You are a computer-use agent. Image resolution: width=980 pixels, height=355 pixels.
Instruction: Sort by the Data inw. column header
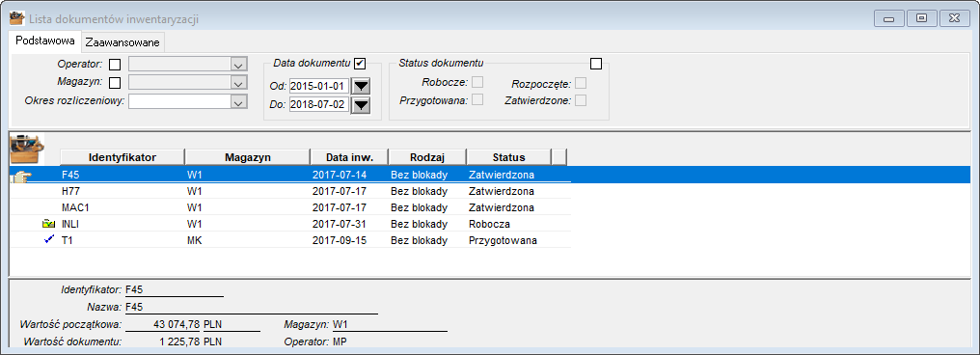(349, 157)
